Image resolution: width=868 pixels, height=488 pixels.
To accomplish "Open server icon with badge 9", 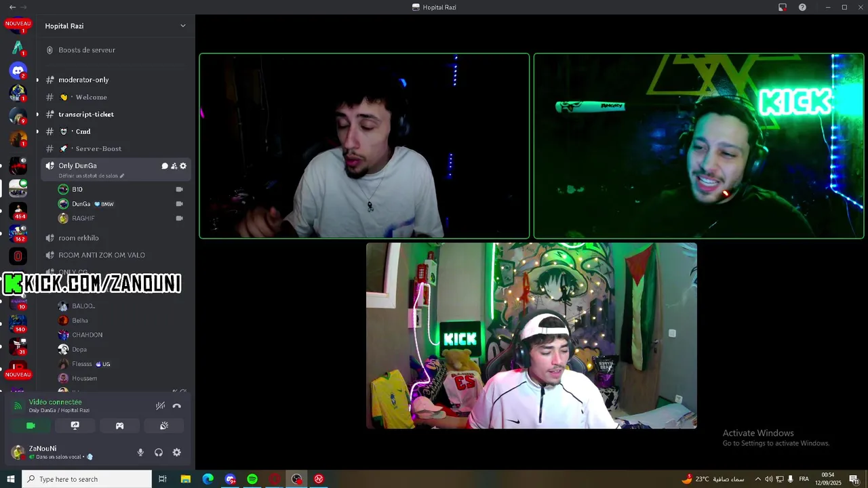I will pyautogui.click(x=18, y=116).
